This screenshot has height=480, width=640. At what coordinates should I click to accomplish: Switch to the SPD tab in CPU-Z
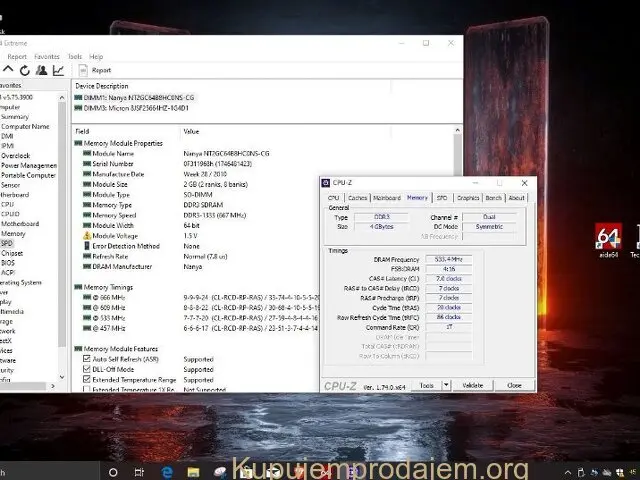coord(442,198)
